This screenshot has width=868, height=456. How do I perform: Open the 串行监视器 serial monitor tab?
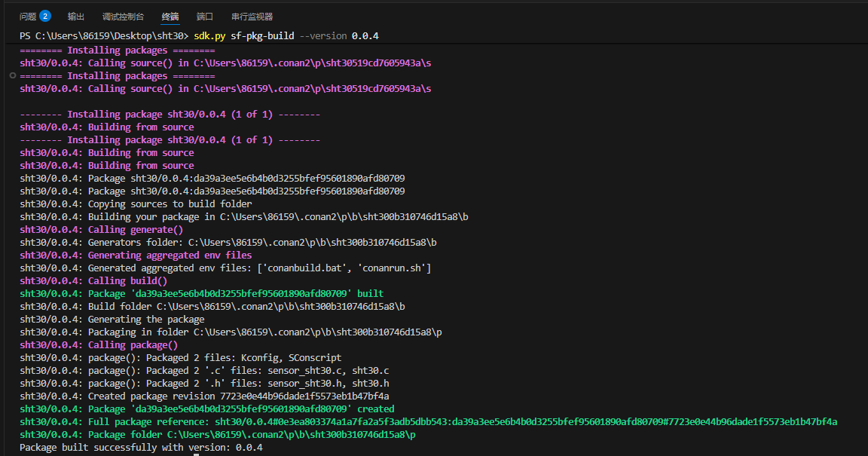click(x=252, y=16)
